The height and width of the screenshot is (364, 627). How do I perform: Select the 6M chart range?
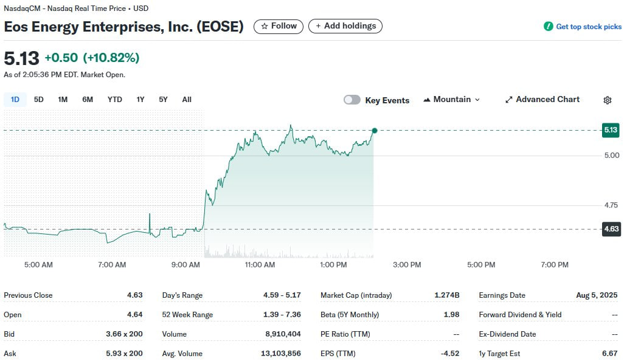[x=88, y=100]
